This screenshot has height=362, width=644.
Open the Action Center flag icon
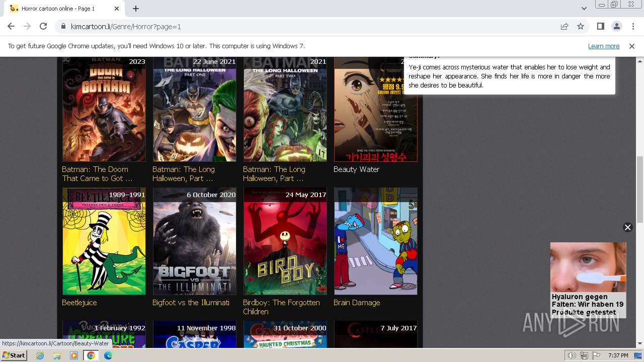tap(596, 355)
